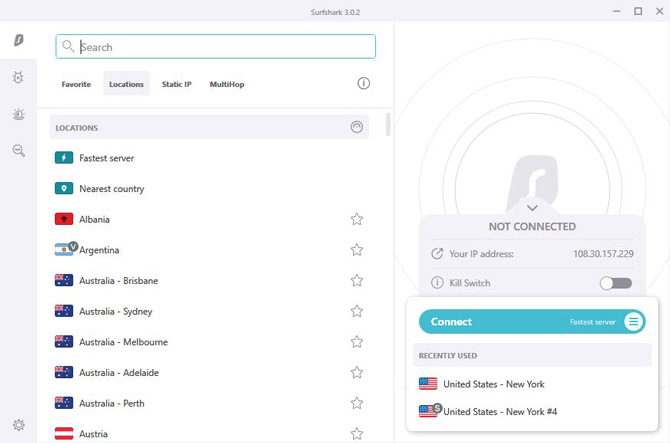Minimize the Surfshark window

(x=617, y=11)
